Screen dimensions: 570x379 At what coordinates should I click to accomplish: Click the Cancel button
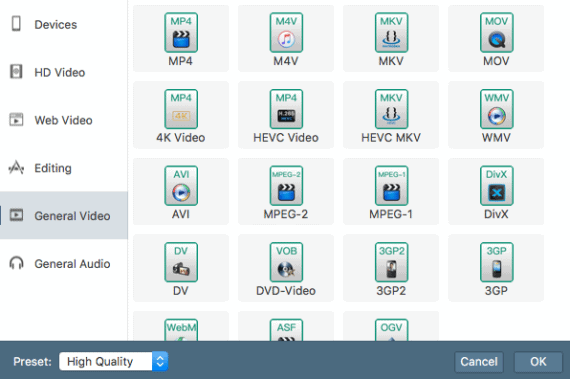pos(479,362)
